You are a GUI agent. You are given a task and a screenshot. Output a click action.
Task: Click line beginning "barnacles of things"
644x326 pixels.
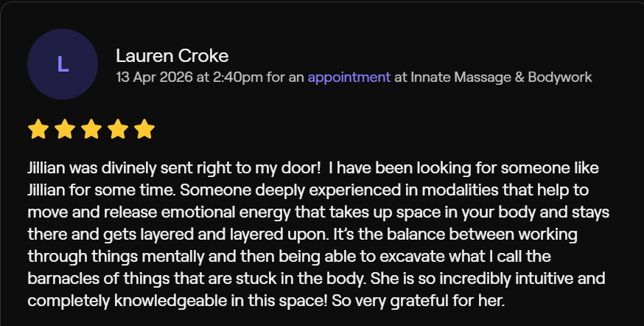click(316, 279)
